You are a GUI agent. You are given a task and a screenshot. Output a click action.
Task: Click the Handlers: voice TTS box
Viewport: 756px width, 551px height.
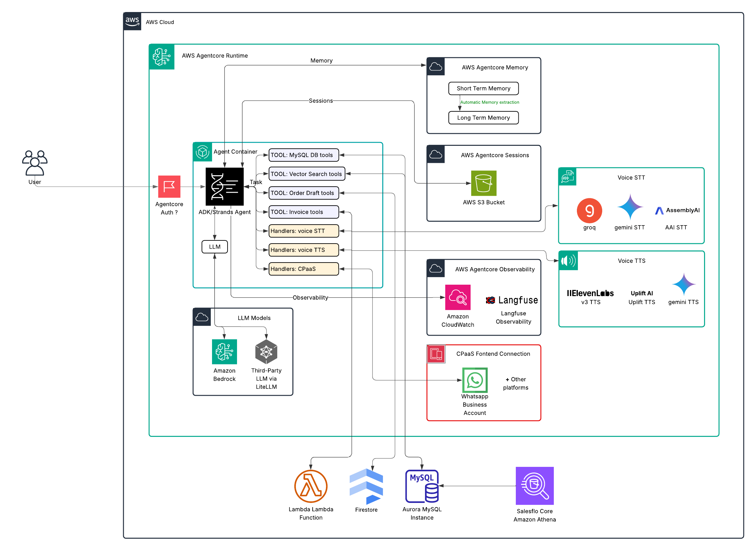[x=303, y=250]
